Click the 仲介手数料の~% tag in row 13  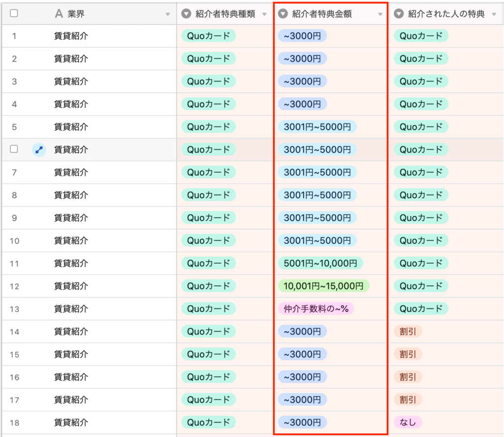coord(316,309)
